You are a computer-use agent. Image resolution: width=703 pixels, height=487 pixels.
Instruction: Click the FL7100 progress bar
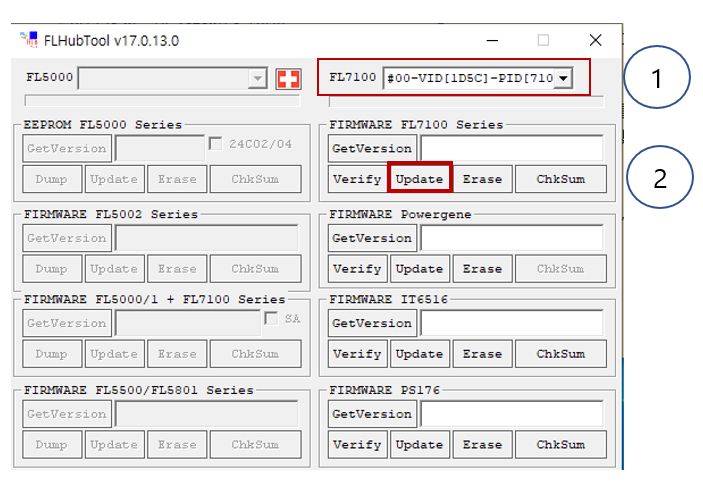pos(466,102)
